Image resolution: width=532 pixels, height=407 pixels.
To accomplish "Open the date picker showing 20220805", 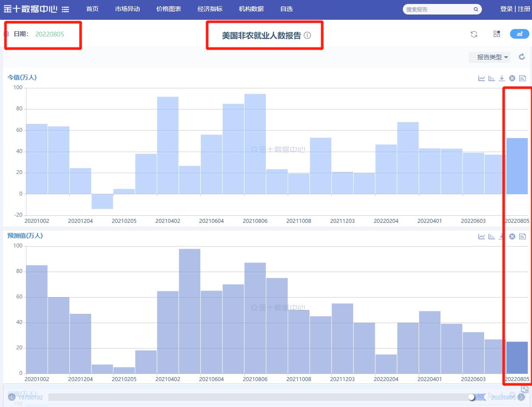I will tap(50, 34).
